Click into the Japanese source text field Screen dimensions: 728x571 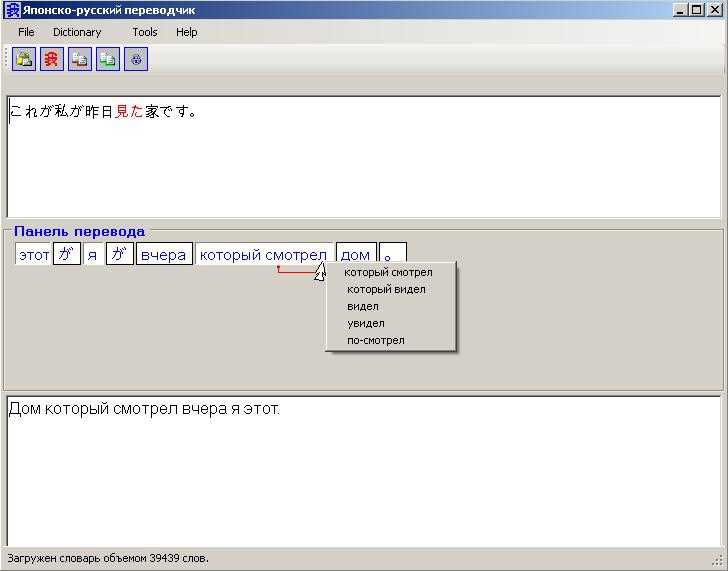[364, 156]
